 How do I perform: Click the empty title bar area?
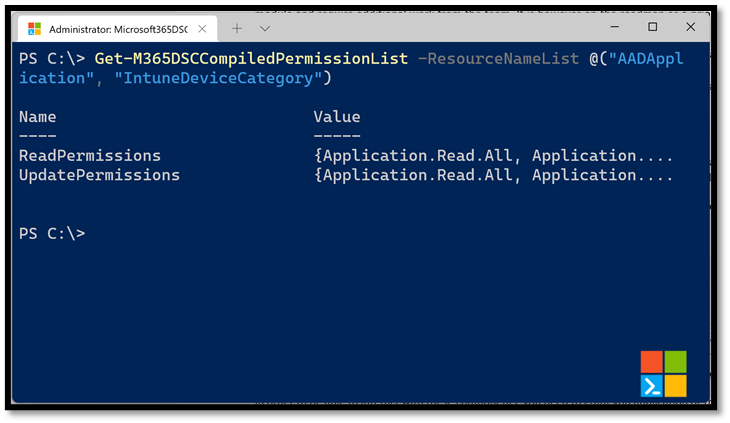click(438, 28)
